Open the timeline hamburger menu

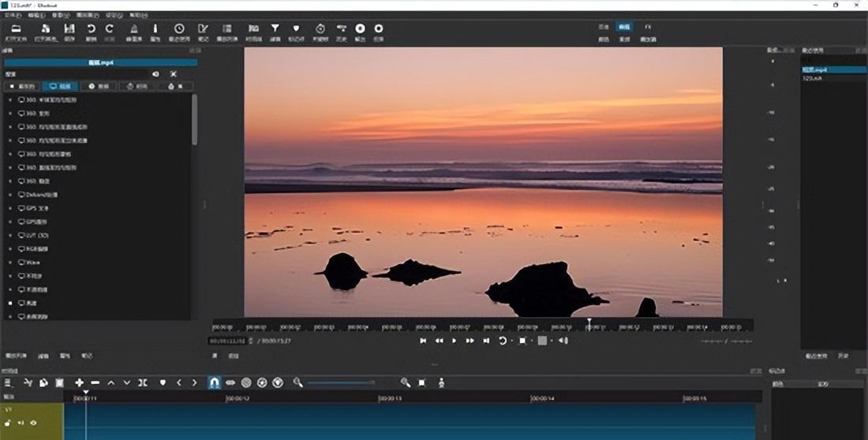point(8,382)
